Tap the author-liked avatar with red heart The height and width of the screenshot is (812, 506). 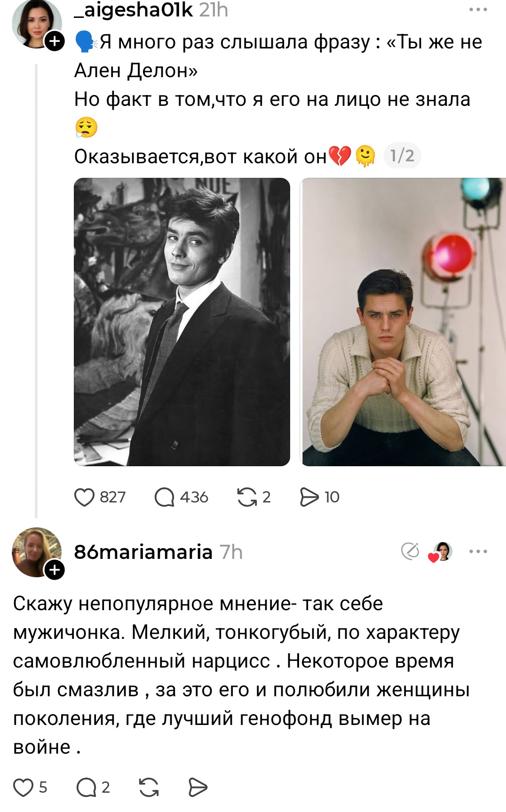point(441,552)
